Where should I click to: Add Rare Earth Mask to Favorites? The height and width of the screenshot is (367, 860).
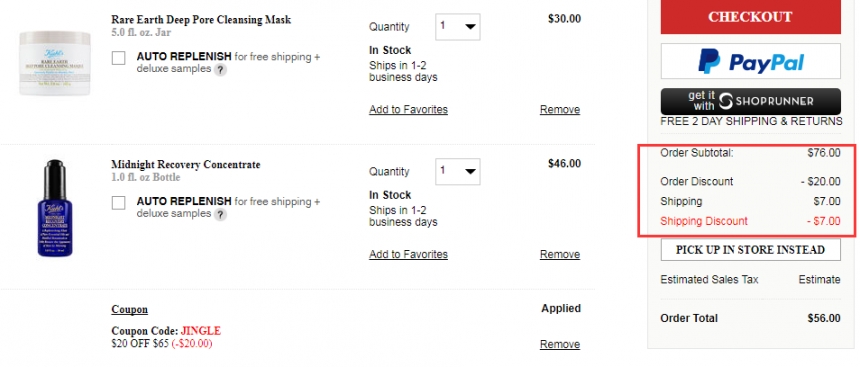(x=408, y=110)
